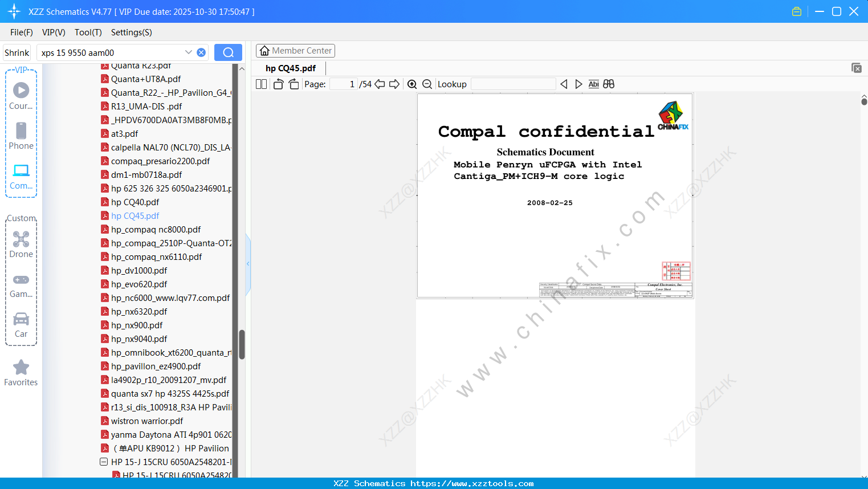Select the Car category icon
The width and height of the screenshot is (868, 489).
click(21, 324)
